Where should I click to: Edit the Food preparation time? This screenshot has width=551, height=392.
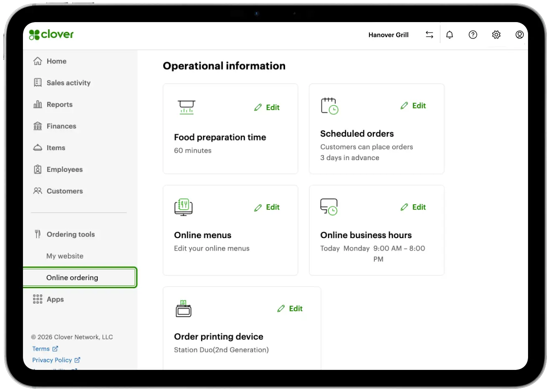[x=267, y=107]
